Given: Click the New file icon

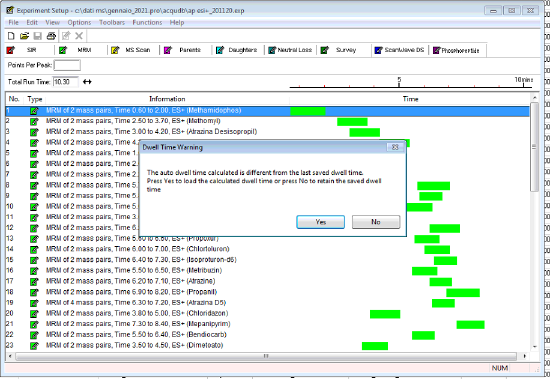Looking at the screenshot, I should [x=11, y=36].
